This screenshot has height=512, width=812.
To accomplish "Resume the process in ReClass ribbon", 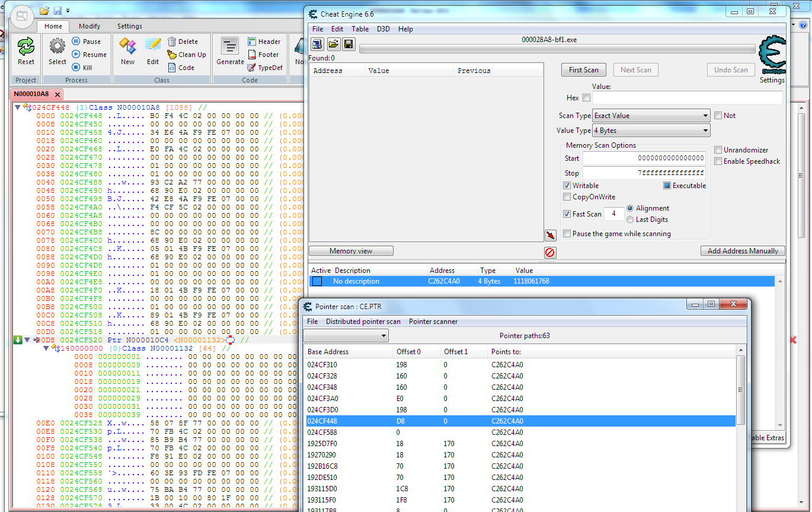I will [89, 55].
